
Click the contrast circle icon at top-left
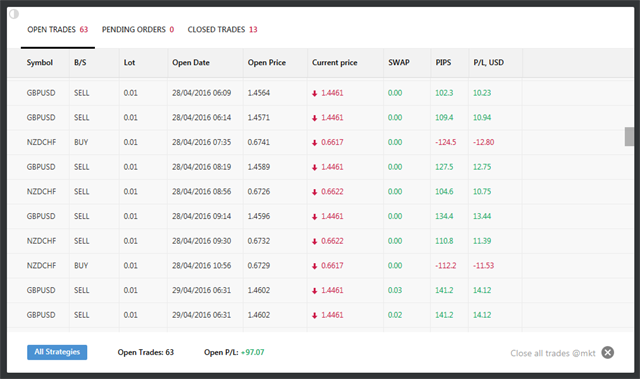point(14,14)
